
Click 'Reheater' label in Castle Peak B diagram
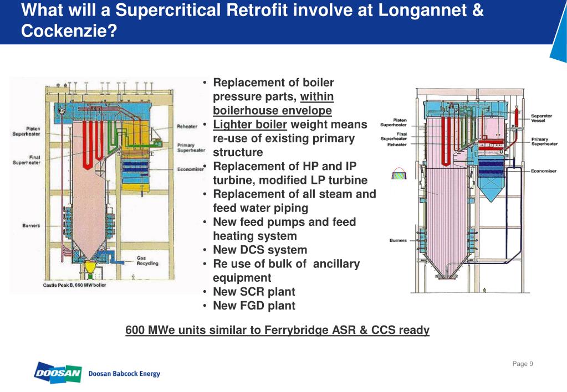pyautogui.click(x=187, y=126)
